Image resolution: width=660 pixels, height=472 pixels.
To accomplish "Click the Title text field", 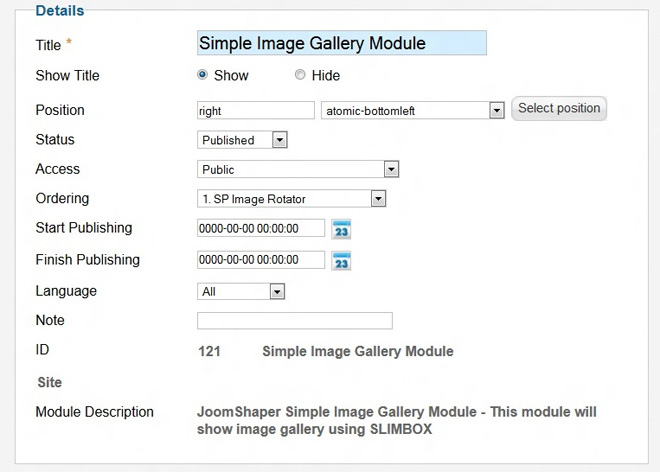I will click(342, 43).
